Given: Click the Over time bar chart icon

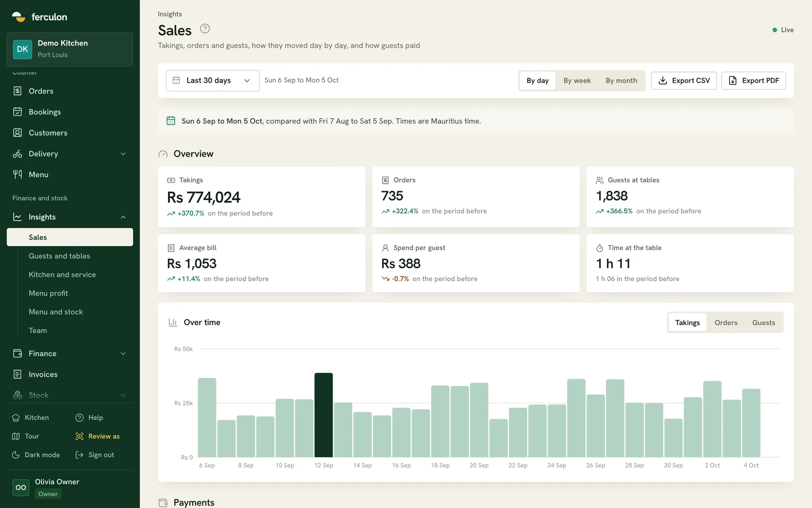Looking at the screenshot, I should tap(173, 322).
